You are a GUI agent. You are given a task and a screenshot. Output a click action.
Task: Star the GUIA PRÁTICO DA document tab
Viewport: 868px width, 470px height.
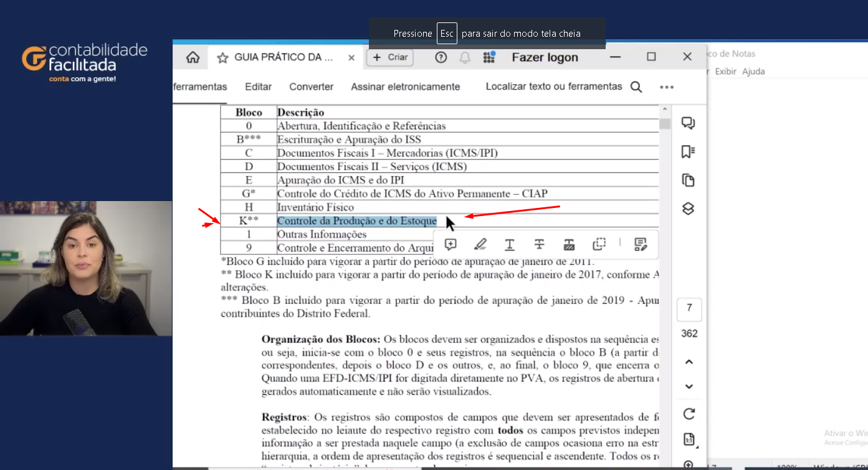pyautogui.click(x=222, y=58)
